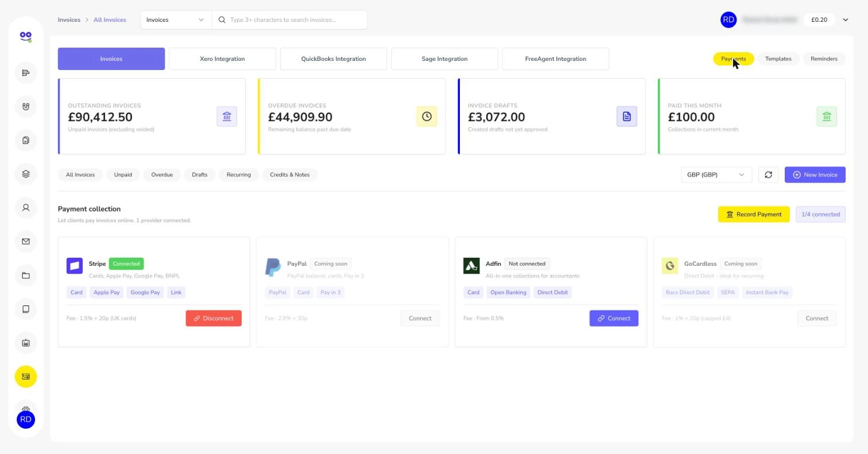This screenshot has height=454, width=868.
Task: Filter by Unpaid invoices
Action: tap(123, 174)
